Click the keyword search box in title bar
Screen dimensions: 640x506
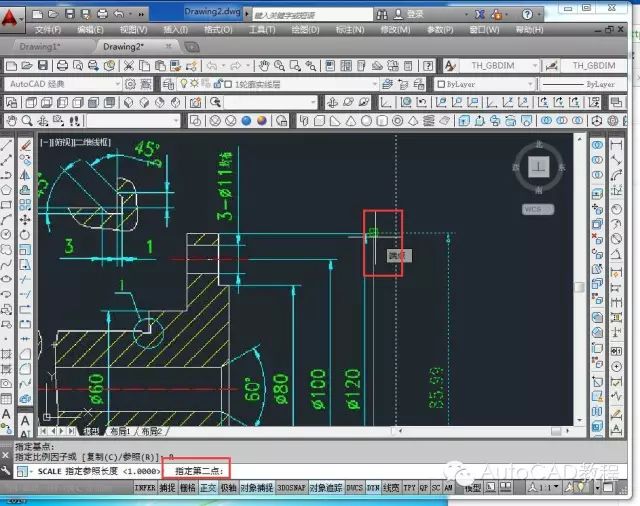coord(313,15)
